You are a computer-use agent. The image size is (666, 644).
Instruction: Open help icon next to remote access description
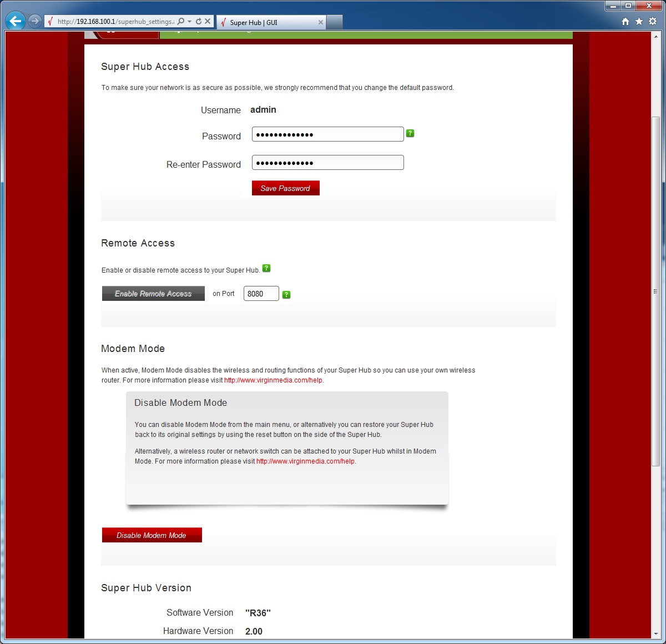tap(266, 268)
